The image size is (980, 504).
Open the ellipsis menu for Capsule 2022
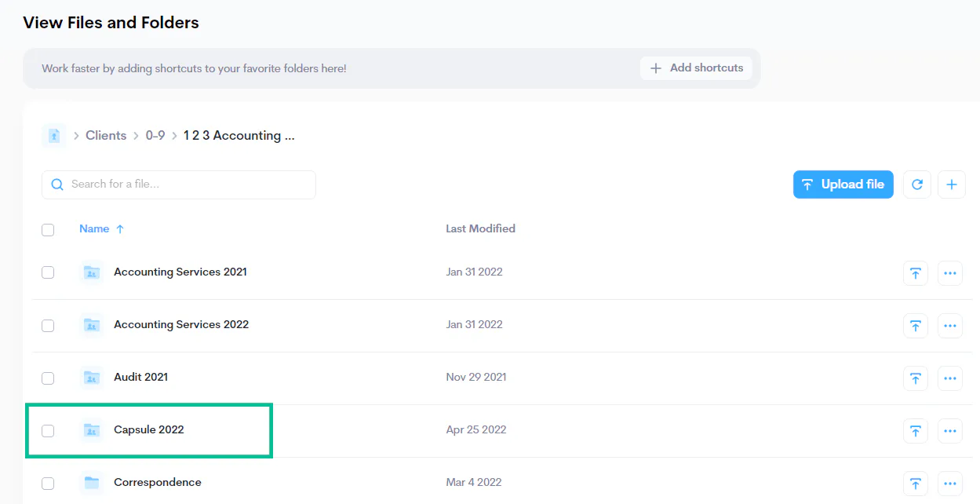coord(950,430)
